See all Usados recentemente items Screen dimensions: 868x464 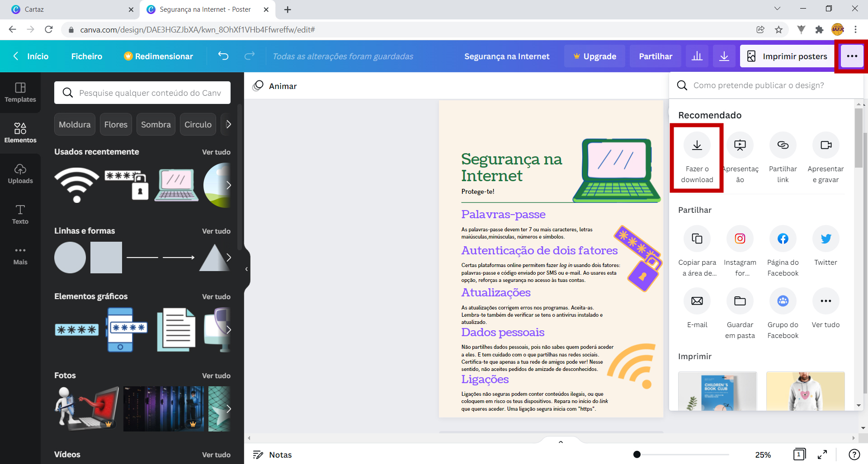(x=216, y=152)
